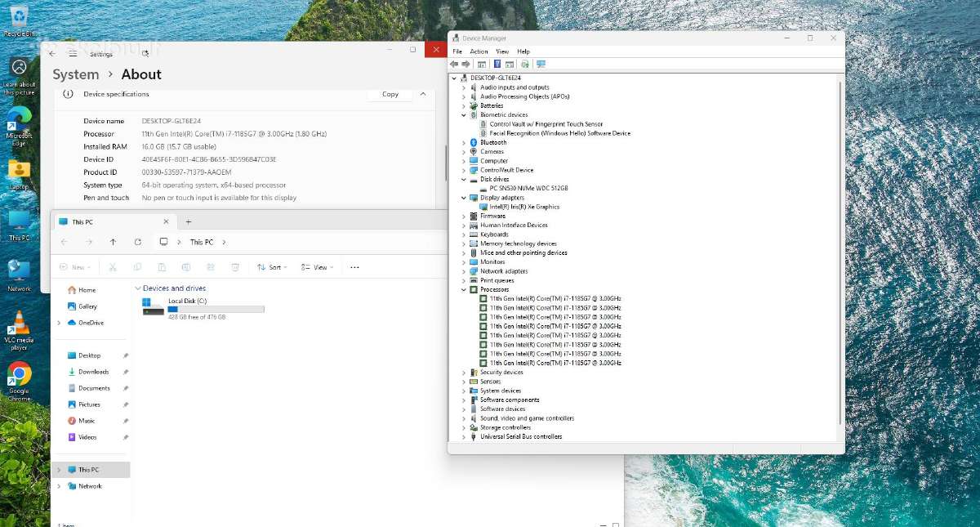Go back with the Settings back arrow
This screenshot has width=980, height=527.
click(51, 53)
